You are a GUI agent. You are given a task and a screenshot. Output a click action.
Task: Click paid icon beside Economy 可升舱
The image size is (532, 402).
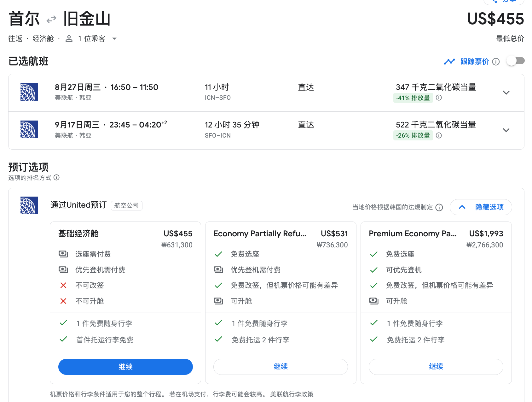218,301
